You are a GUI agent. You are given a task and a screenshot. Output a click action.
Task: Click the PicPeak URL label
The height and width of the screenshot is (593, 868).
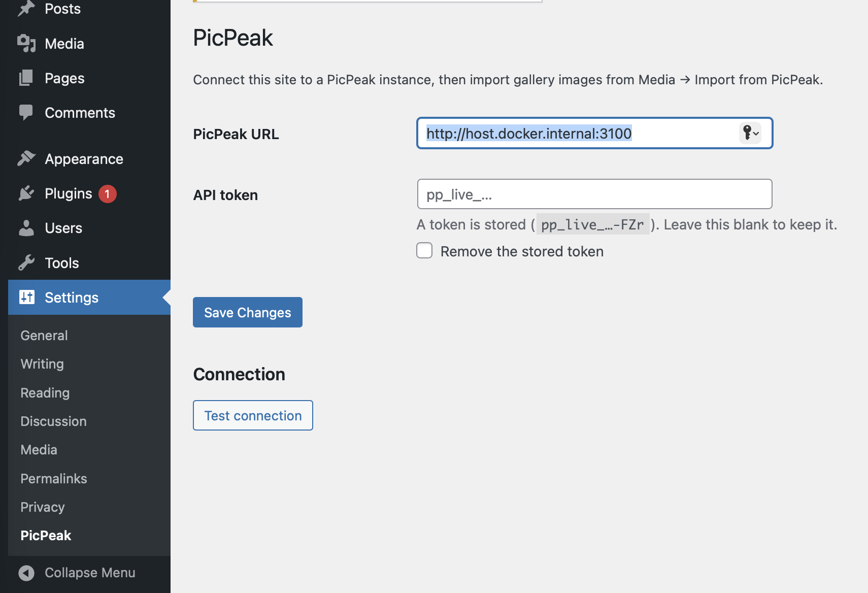pos(236,134)
